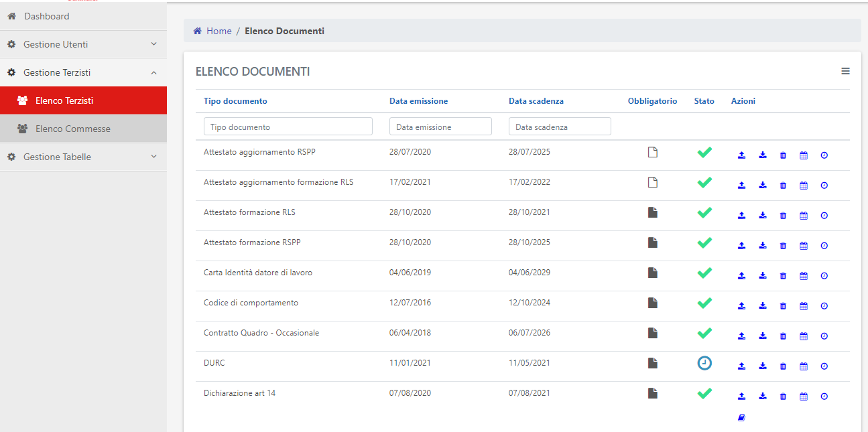Upload a new DURC document

pyautogui.click(x=741, y=366)
